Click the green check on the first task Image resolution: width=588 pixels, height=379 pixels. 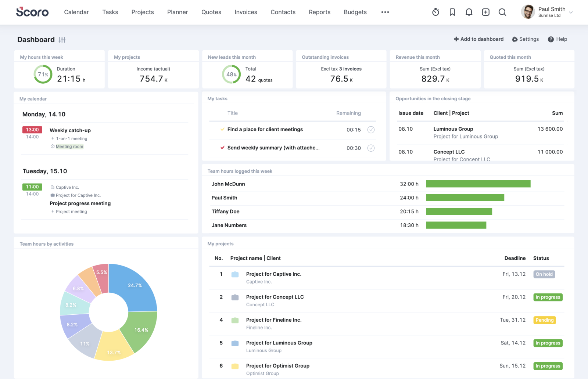click(222, 129)
